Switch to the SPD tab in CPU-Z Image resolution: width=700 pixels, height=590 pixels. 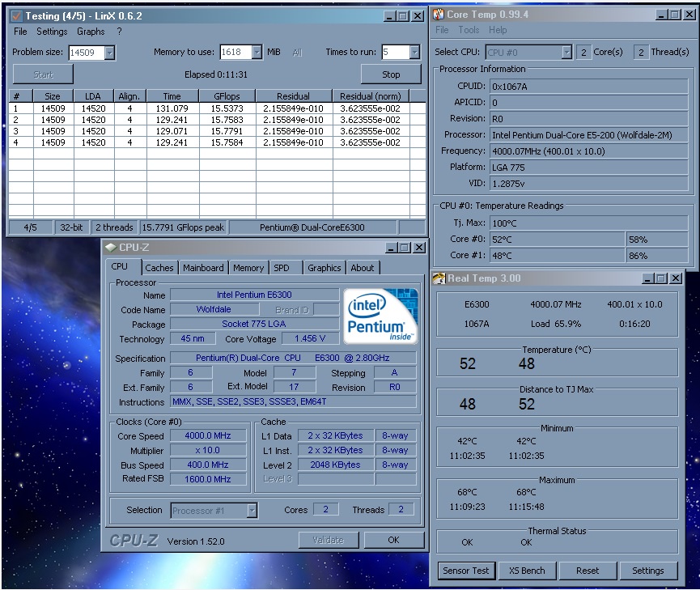(x=282, y=268)
